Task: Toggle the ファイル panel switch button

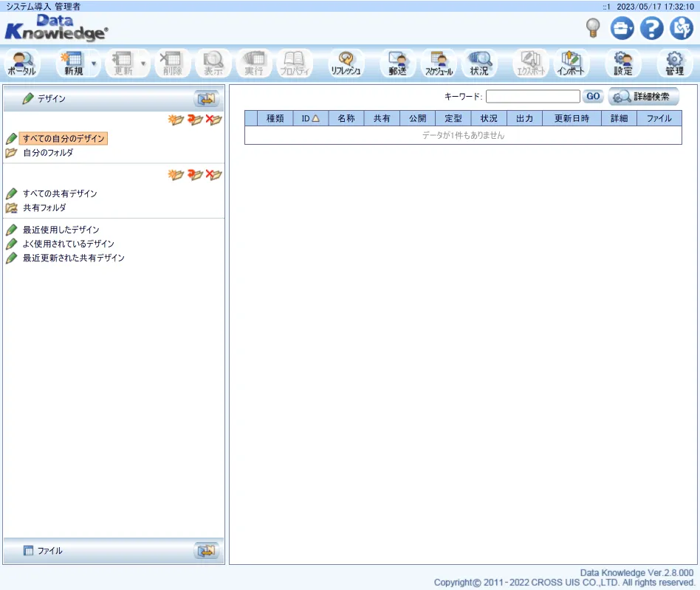Action: click(206, 551)
